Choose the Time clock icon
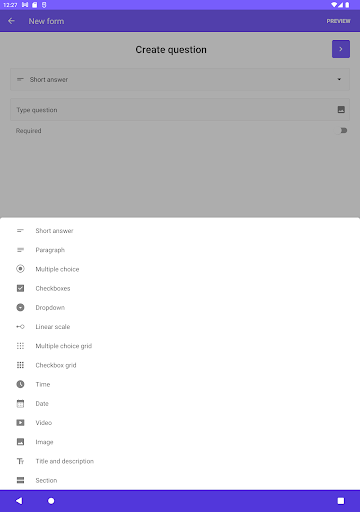 click(20, 384)
